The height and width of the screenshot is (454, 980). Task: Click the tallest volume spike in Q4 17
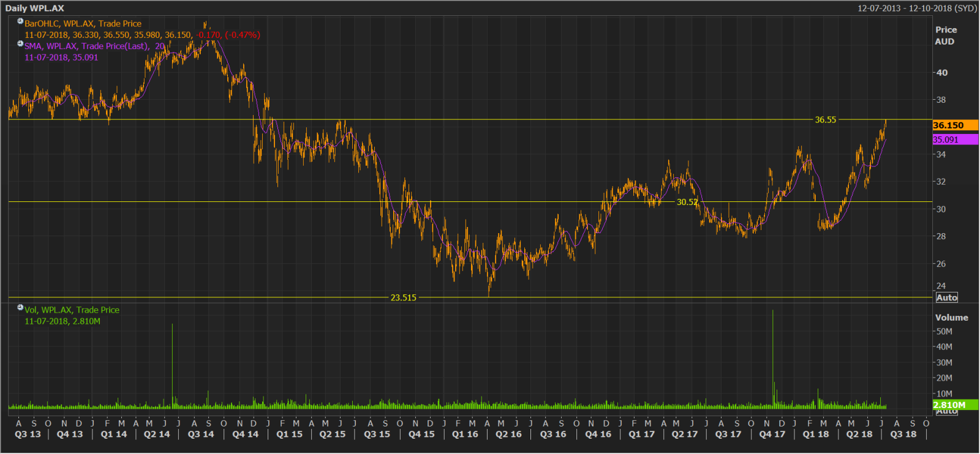tap(773, 358)
